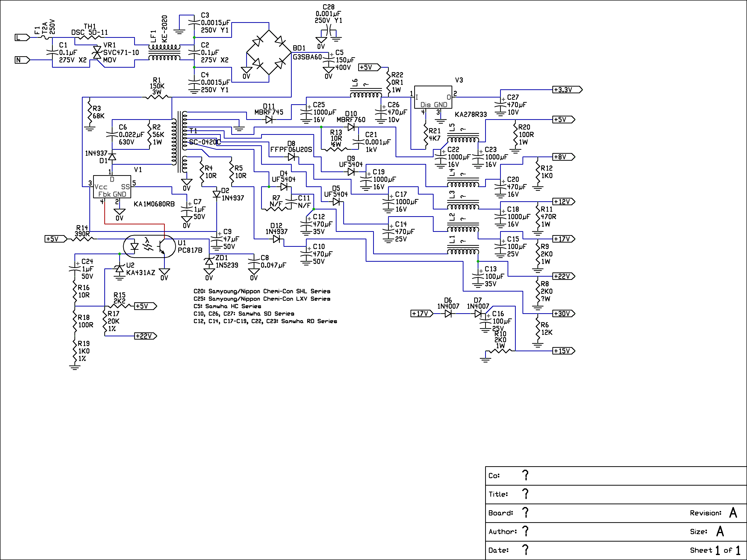Click the 'Title:' title block field
The image size is (747, 560).
point(616,495)
